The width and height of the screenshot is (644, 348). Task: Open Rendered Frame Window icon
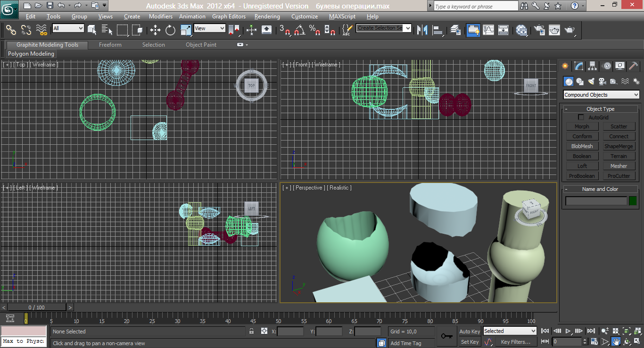(554, 30)
